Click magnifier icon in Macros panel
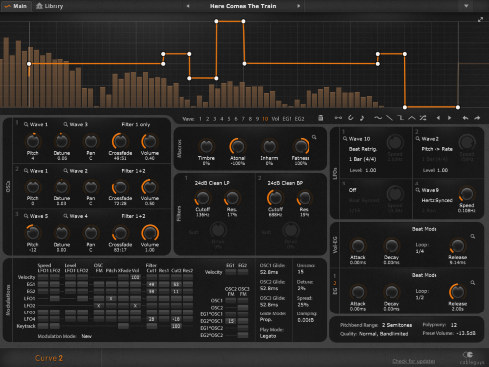Viewport: 489px width, 367px height. click(314, 137)
